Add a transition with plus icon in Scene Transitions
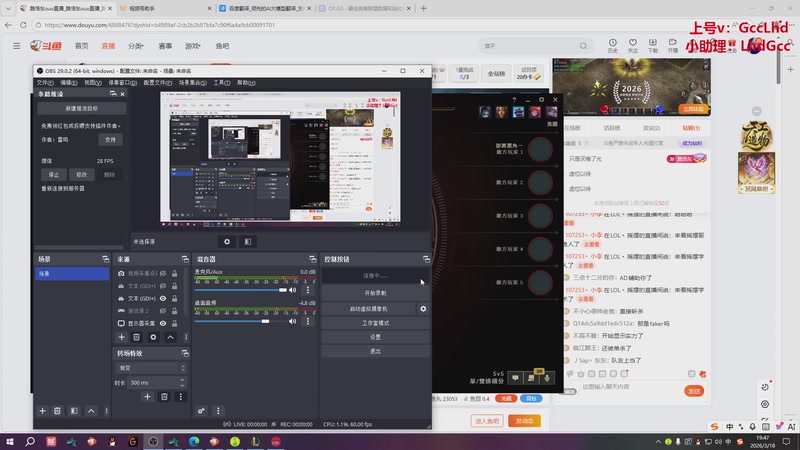Viewport: 800px width, 450px height. pyautogui.click(x=147, y=396)
